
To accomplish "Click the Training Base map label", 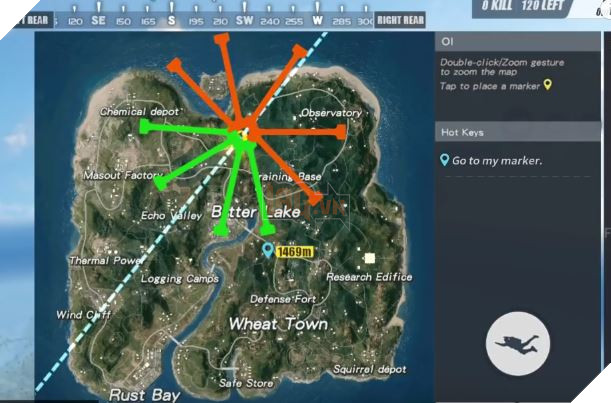I will pos(290,177).
